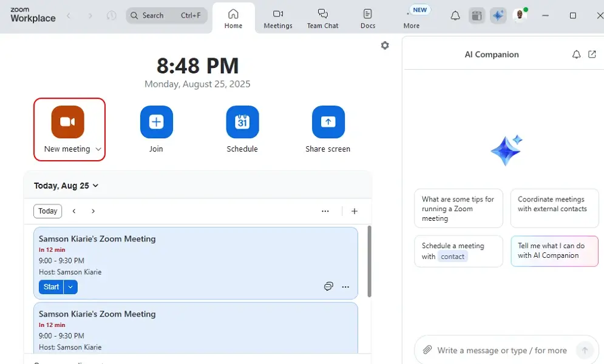Expand the Today, Aug 25 date dropdown

95,186
